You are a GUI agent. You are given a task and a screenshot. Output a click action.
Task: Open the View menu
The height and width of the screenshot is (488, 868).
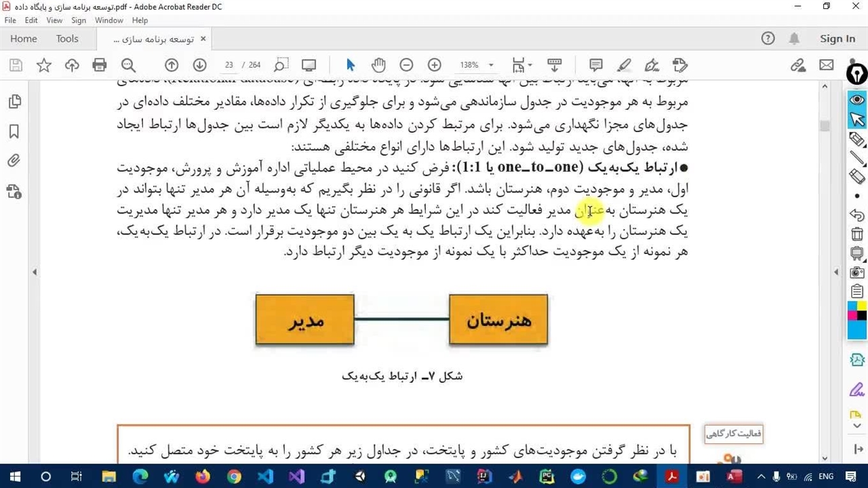(54, 20)
